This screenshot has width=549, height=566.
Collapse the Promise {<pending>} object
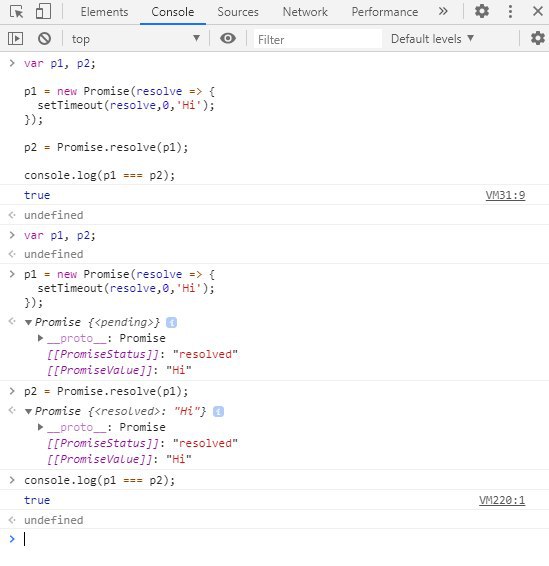click(29, 322)
